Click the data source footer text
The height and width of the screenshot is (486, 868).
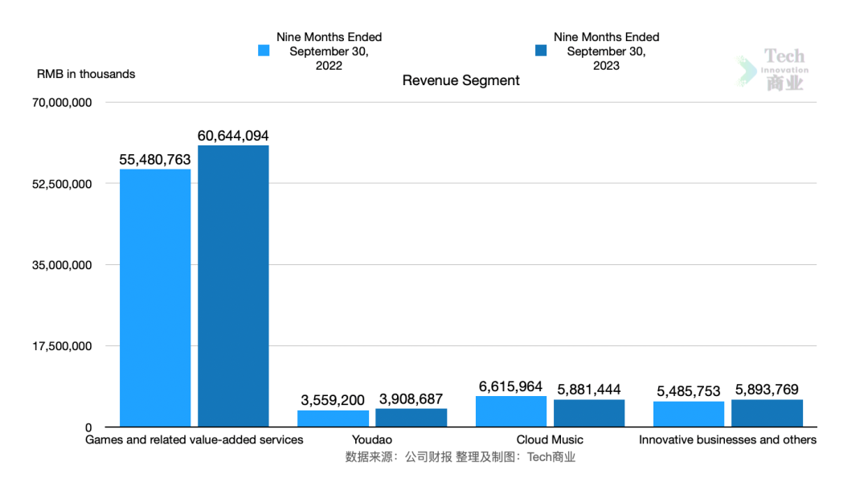pos(461,457)
